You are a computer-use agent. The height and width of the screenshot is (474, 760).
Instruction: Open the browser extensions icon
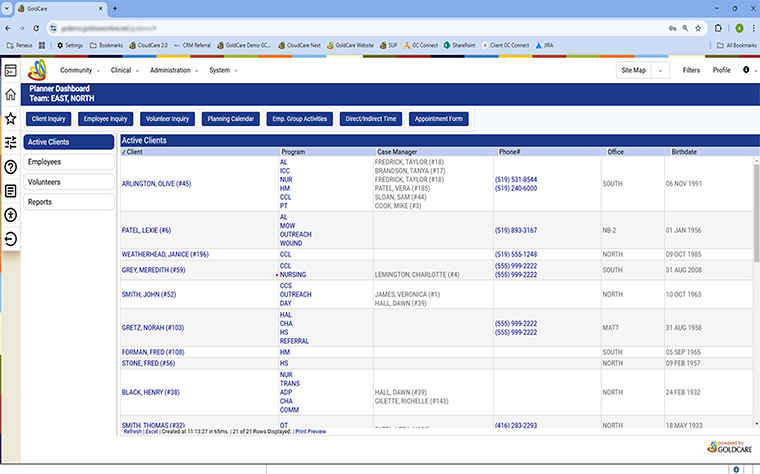click(x=718, y=28)
